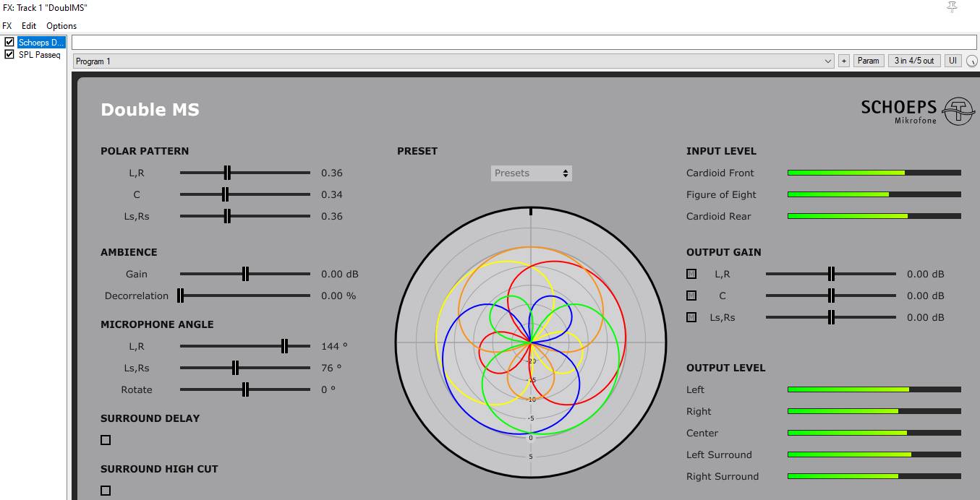The image size is (980, 500).
Task: Disable the SPL Passeq plugin checkbox
Action: tap(9, 54)
